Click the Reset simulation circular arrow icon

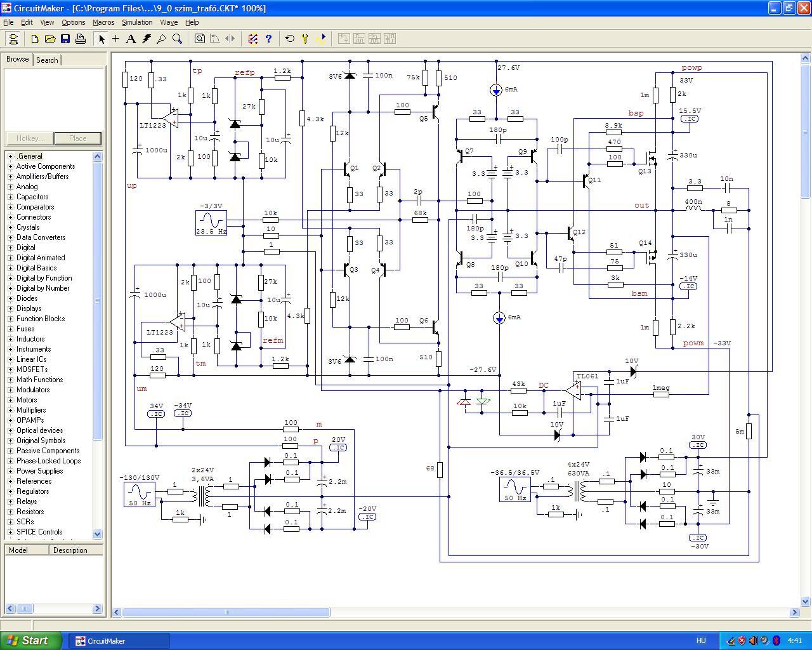tap(290, 39)
